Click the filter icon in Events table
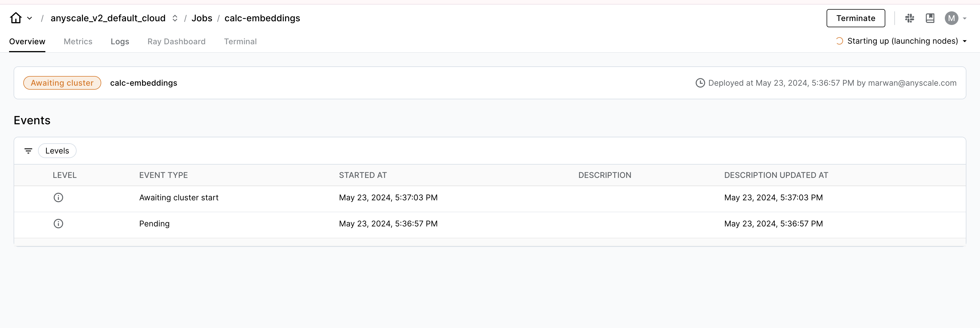980x328 pixels. tap(28, 151)
